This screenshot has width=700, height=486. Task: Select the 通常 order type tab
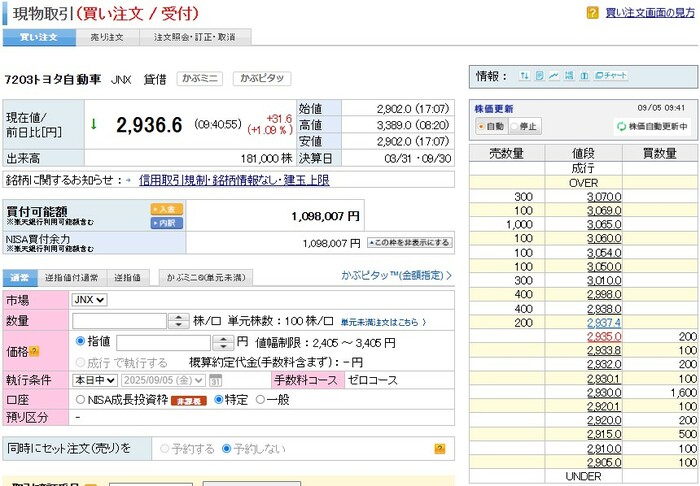click(20, 278)
